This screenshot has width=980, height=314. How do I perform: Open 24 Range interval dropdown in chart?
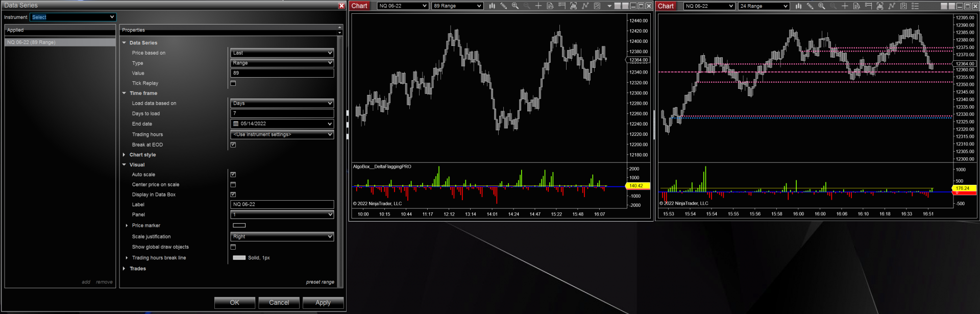point(764,6)
